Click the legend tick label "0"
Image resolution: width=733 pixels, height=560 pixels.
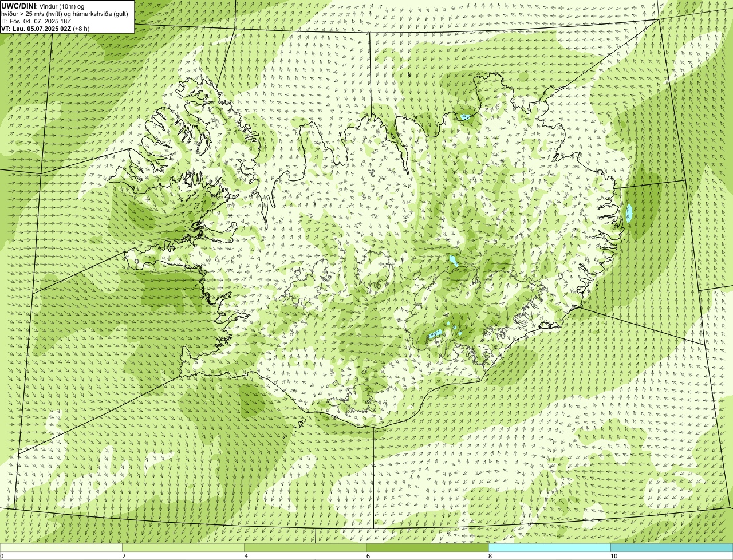click(x=2, y=556)
